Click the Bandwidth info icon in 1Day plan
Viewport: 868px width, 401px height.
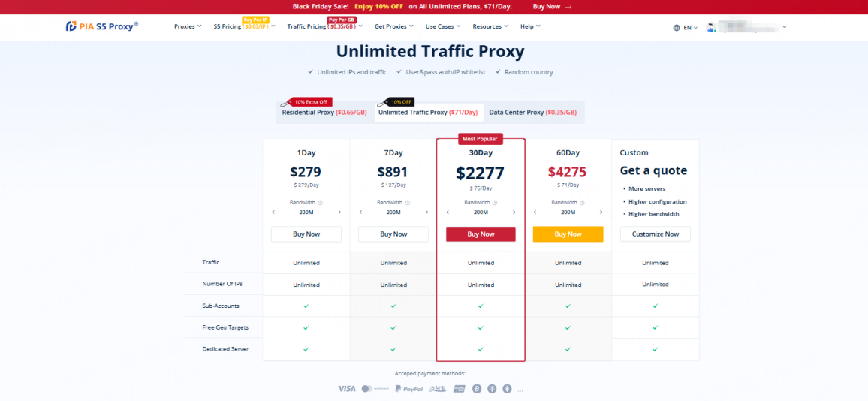click(320, 202)
